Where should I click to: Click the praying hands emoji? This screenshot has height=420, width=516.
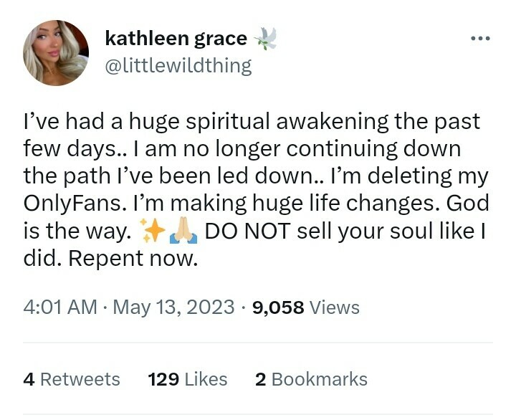coord(181,232)
